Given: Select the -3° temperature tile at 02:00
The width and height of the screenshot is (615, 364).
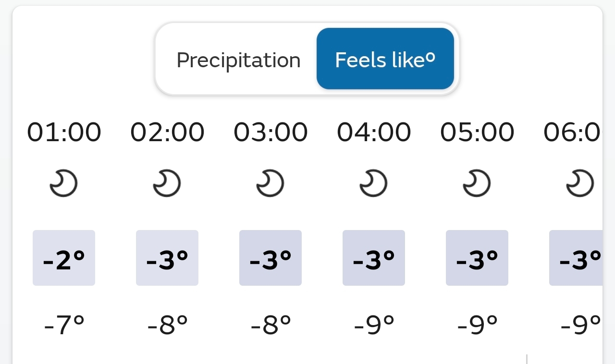Looking at the screenshot, I should (x=167, y=258).
